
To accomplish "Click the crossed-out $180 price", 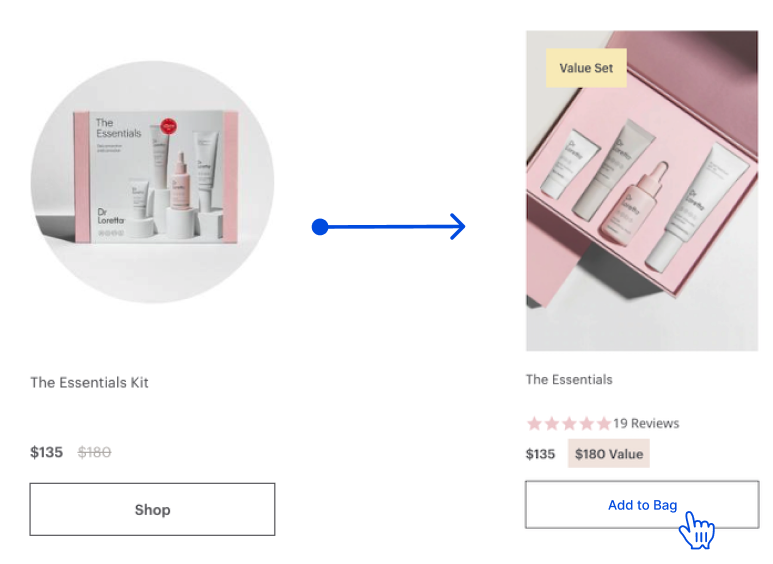I will pos(94,452).
